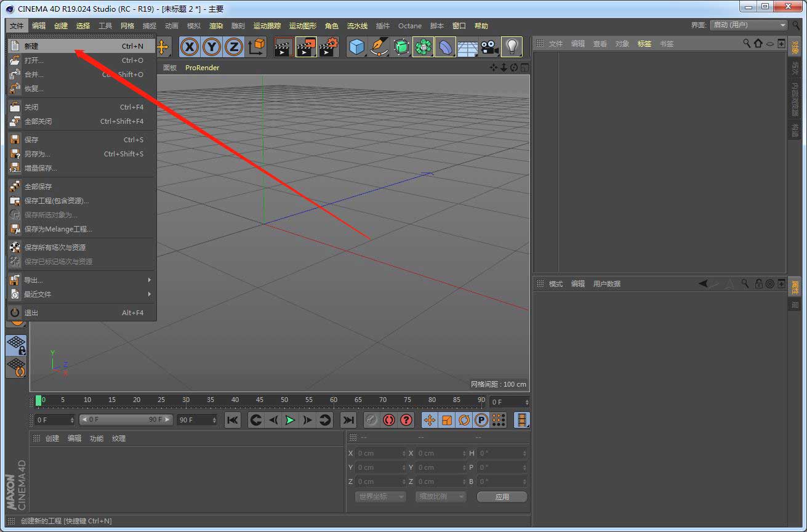This screenshot has width=807, height=532.
Task: Open the blue deformer icon
Action: coord(446,47)
